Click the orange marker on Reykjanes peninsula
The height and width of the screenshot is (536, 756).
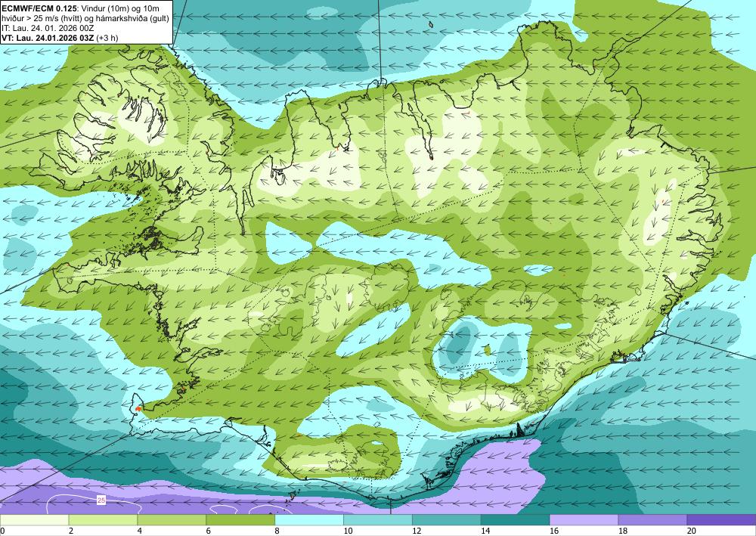coord(138,409)
